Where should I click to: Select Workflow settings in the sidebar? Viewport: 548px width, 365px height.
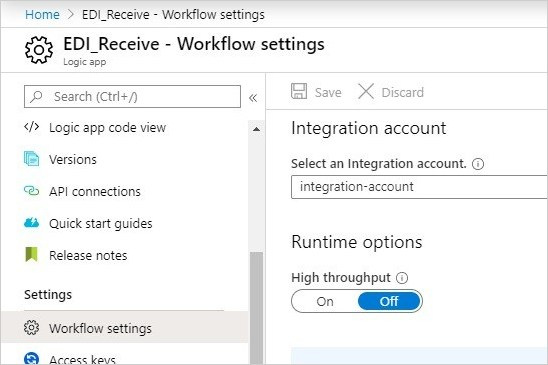pyautogui.click(x=124, y=328)
